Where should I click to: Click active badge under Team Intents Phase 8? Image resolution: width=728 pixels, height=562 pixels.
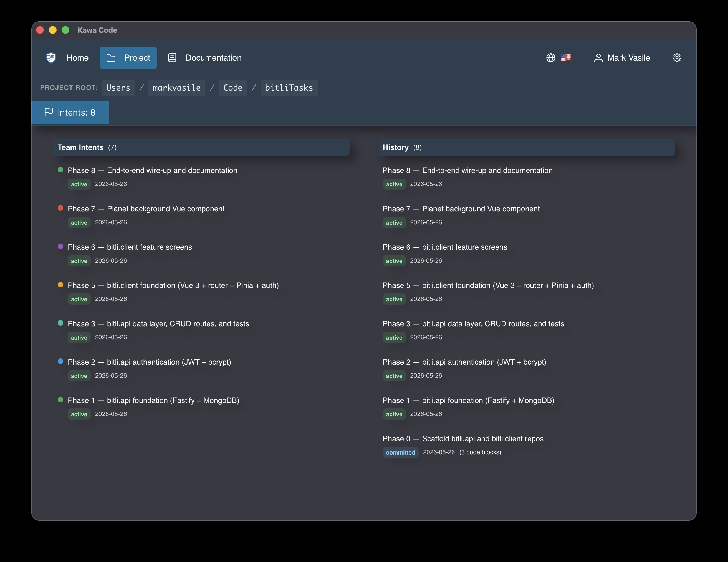pos(79,184)
